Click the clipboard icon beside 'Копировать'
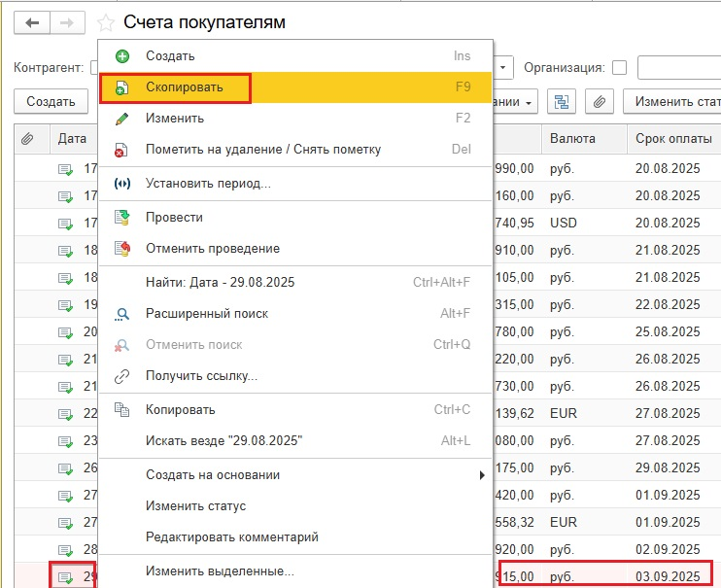 [121, 410]
